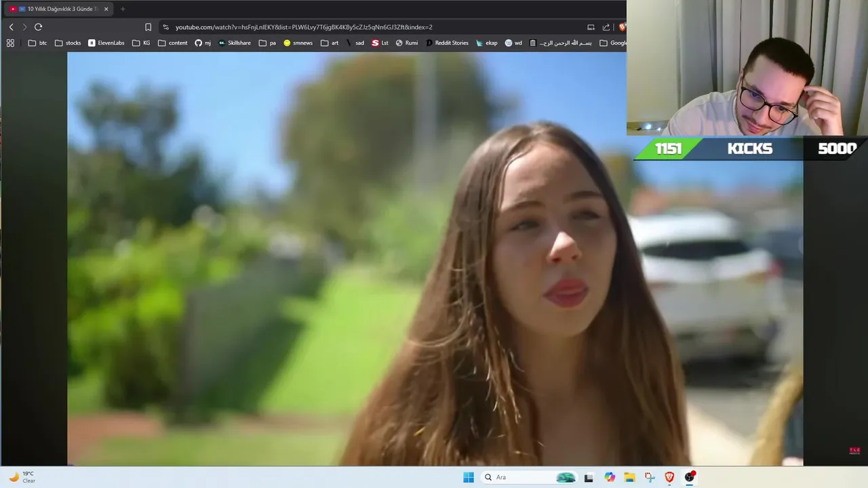Screen dimensions: 868x488
Task: Open the KG bookmark folder
Action: [141, 43]
